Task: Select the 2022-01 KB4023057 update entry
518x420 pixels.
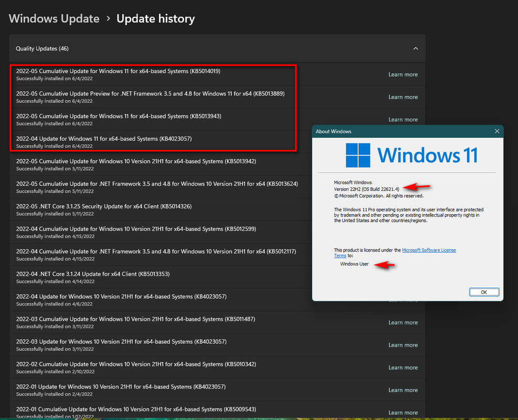Action: (x=217, y=390)
